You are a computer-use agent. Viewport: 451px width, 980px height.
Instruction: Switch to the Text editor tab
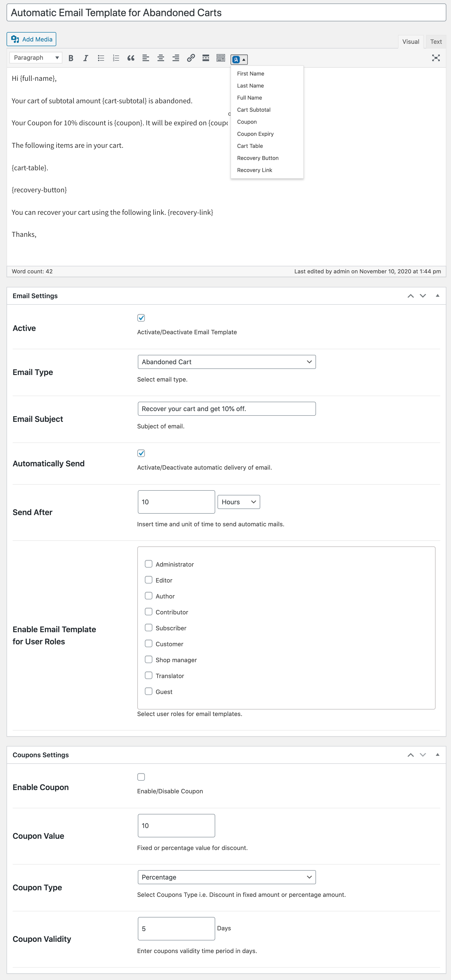tap(436, 42)
